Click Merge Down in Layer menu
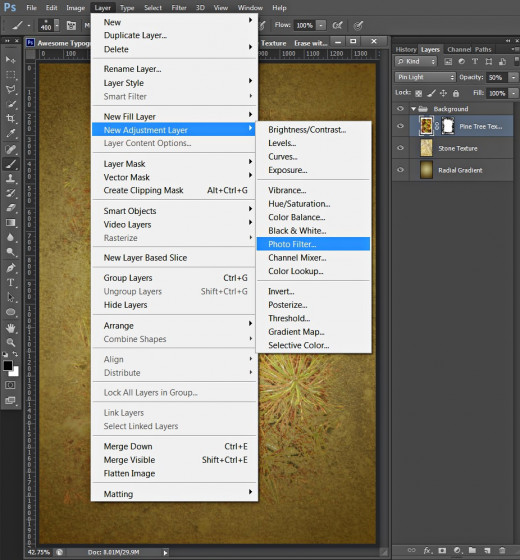 pos(175,446)
